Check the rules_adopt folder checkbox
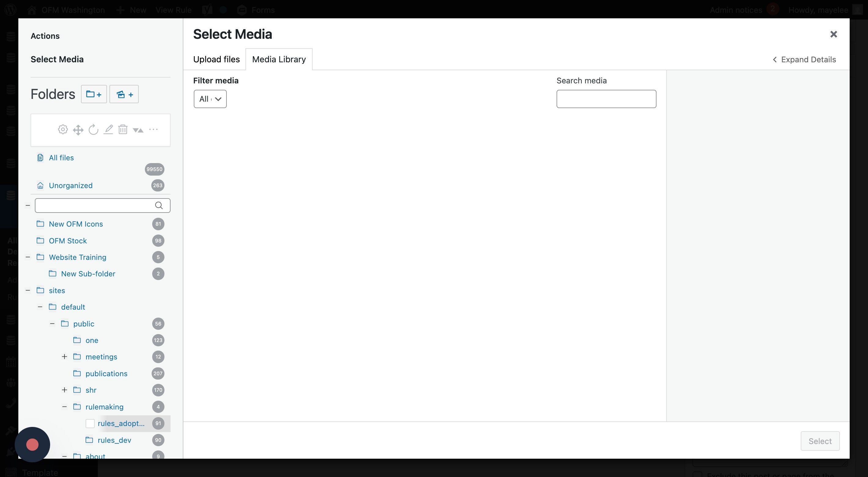This screenshot has height=477, width=868. (90, 424)
